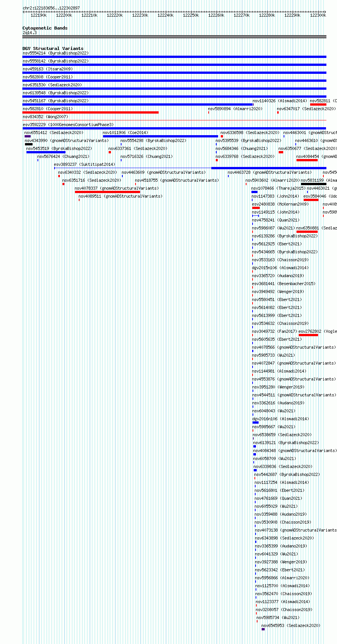Select nsv5676424 (Chuang2021) label
337x644 pixels.
pyautogui.click(x=64, y=157)
